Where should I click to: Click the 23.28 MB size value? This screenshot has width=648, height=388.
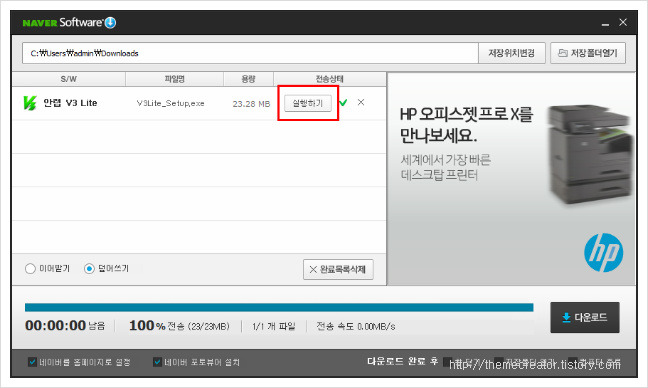[x=251, y=104]
